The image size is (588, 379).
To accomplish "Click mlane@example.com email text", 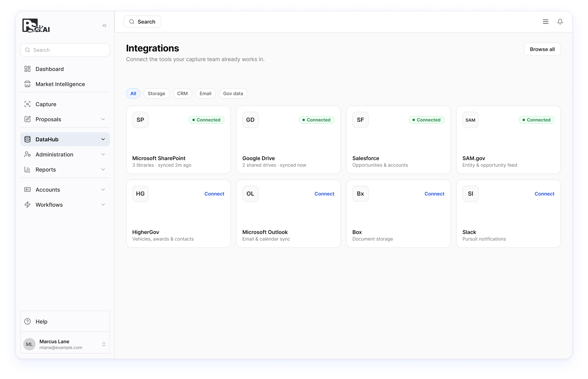I will 61,348.
